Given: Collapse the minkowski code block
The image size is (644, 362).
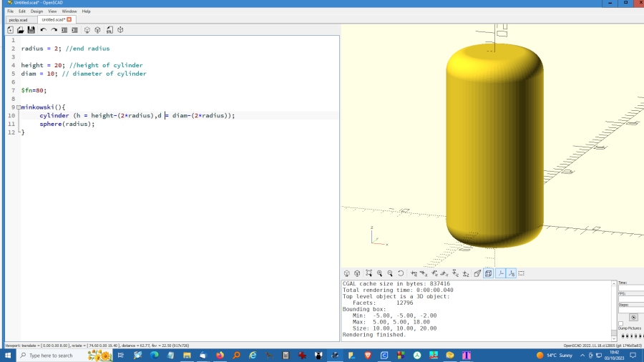Looking at the screenshot, I should tap(18, 107).
